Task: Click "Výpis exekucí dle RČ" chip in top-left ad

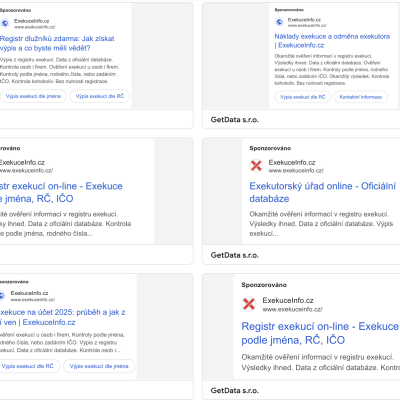Action: 100,96
